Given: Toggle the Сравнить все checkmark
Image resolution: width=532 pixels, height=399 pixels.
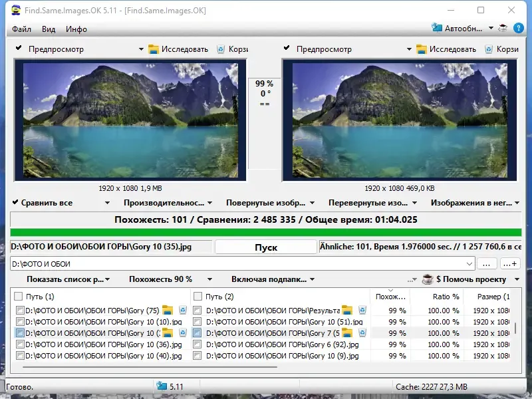Looking at the screenshot, I should pyautogui.click(x=15, y=202).
